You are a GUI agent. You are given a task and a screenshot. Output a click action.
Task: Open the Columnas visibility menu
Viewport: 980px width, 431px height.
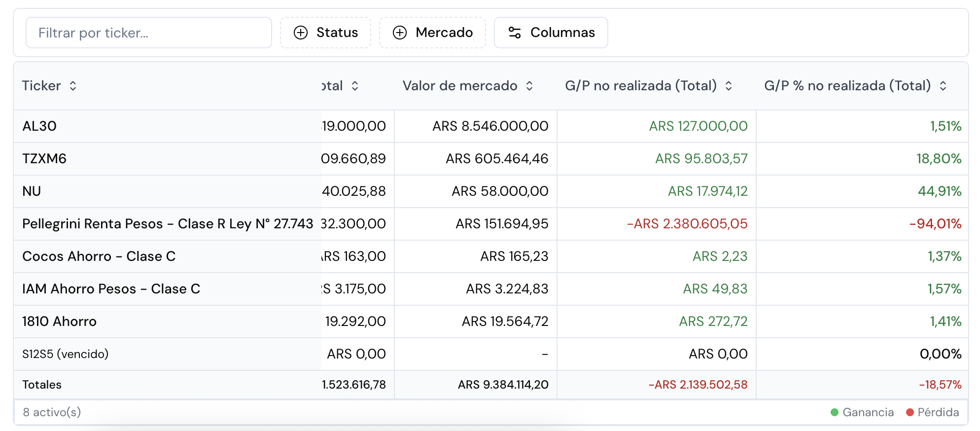click(551, 33)
